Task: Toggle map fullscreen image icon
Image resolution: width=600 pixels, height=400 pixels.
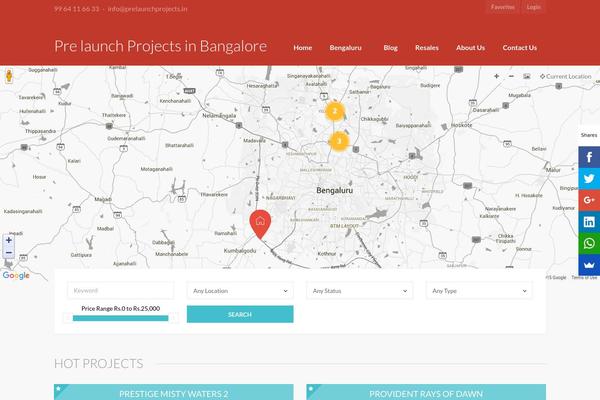Action: (x=527, y=76)
